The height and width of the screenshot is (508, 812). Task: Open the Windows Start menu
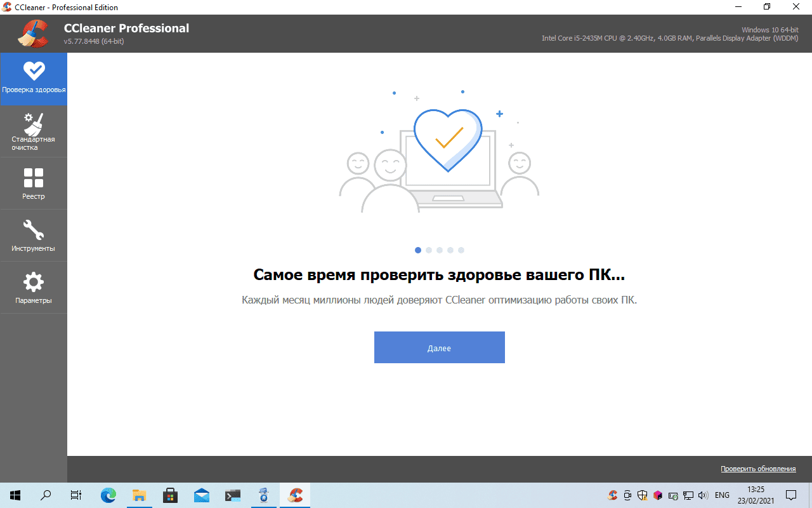[15, 495]
